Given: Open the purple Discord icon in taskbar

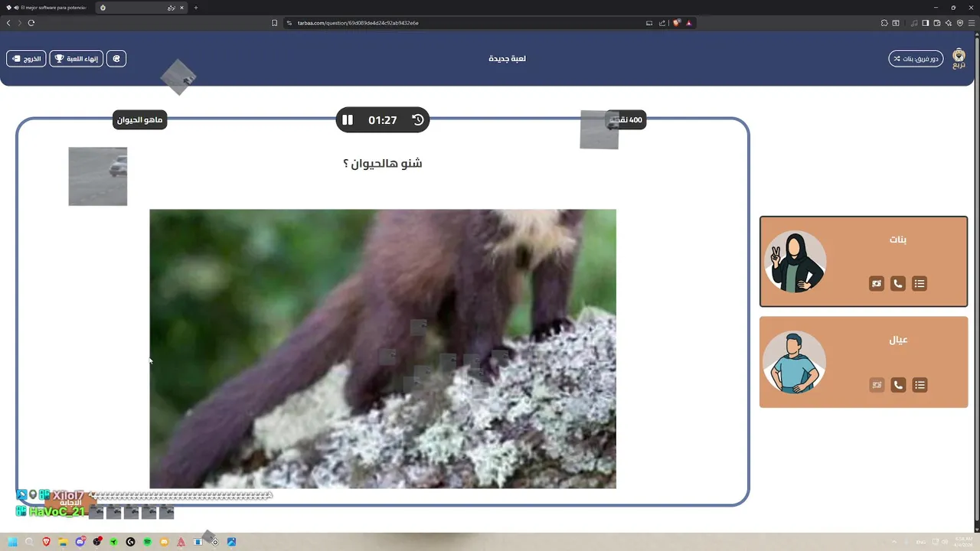Looking at the screenshot, I should (80, 542).
